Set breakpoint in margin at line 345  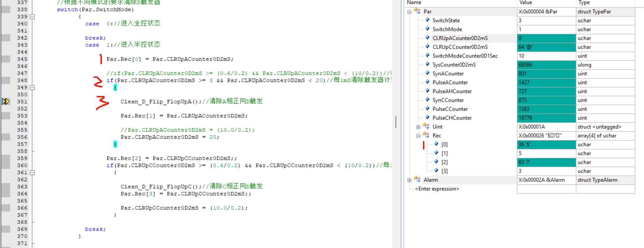(x=6, y=59)
